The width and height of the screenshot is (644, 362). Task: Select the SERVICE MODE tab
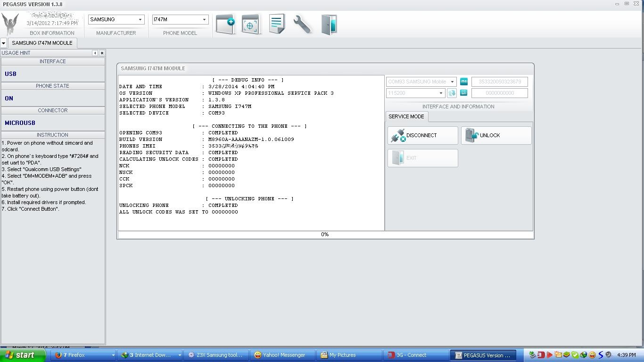(x=406, y=116)
